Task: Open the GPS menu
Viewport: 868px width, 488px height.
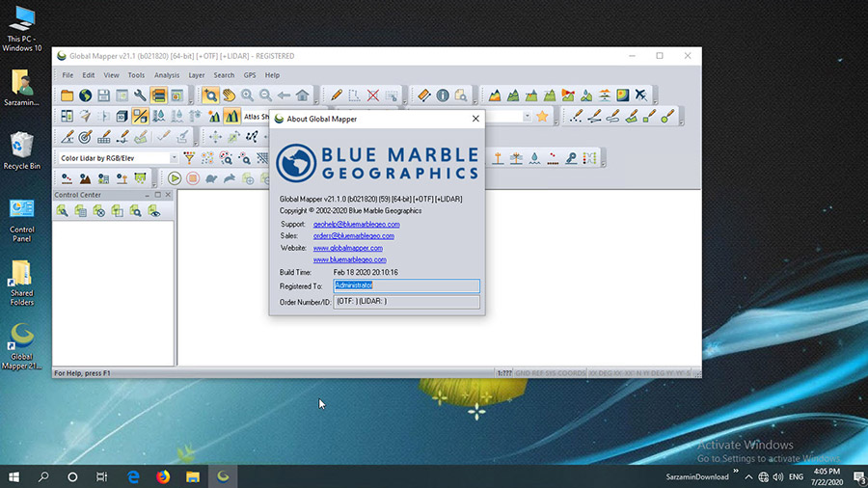Action: point(250,75)
